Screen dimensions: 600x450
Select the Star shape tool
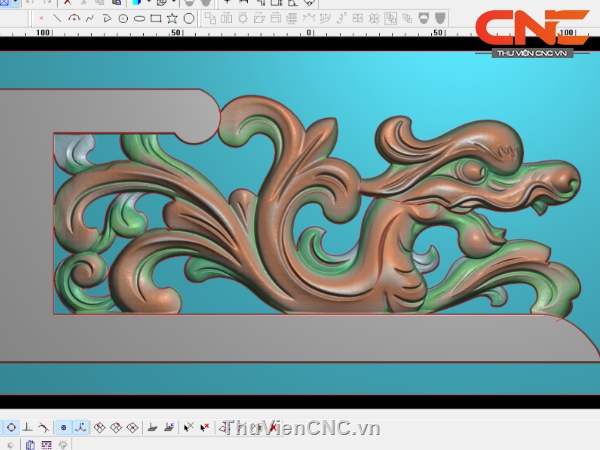point(172,18)
